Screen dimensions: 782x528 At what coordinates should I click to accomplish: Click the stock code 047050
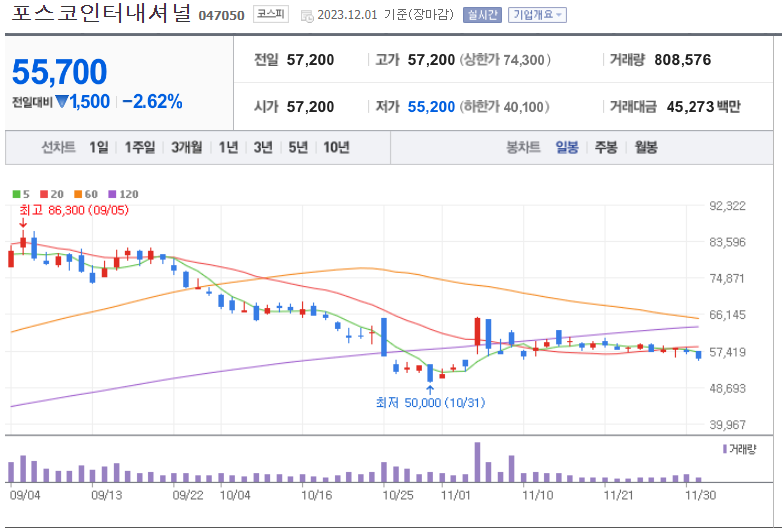point(221,15)
